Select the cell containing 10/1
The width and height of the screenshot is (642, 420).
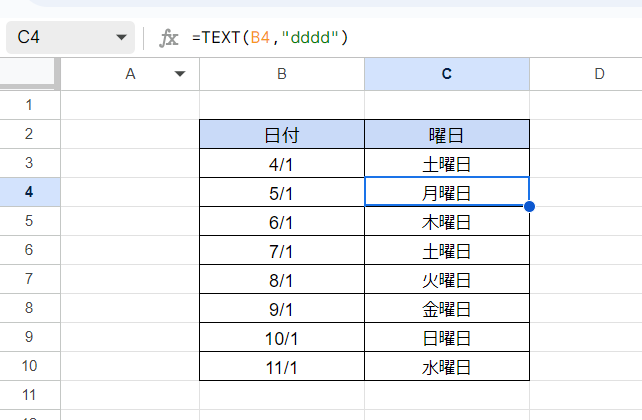pos(282,337)
